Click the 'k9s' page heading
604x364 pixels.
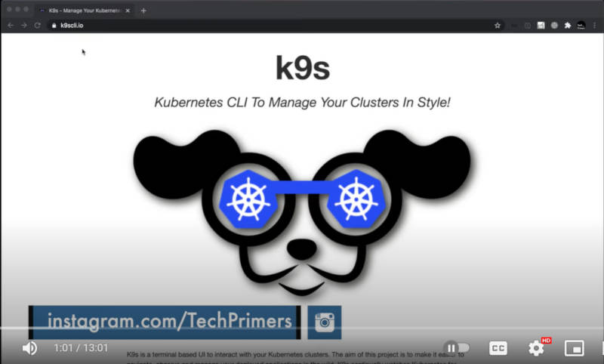pos(303,68)
